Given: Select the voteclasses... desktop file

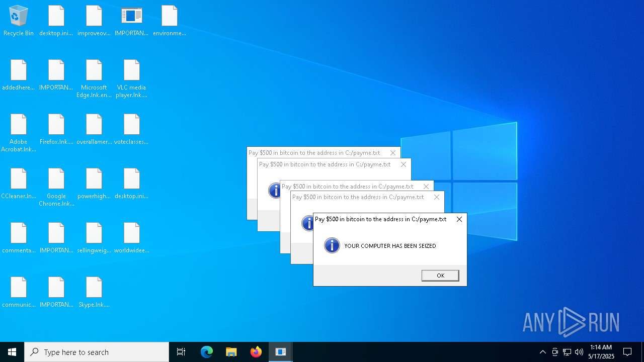Looking at the screenshot, I should coord(132,129).
